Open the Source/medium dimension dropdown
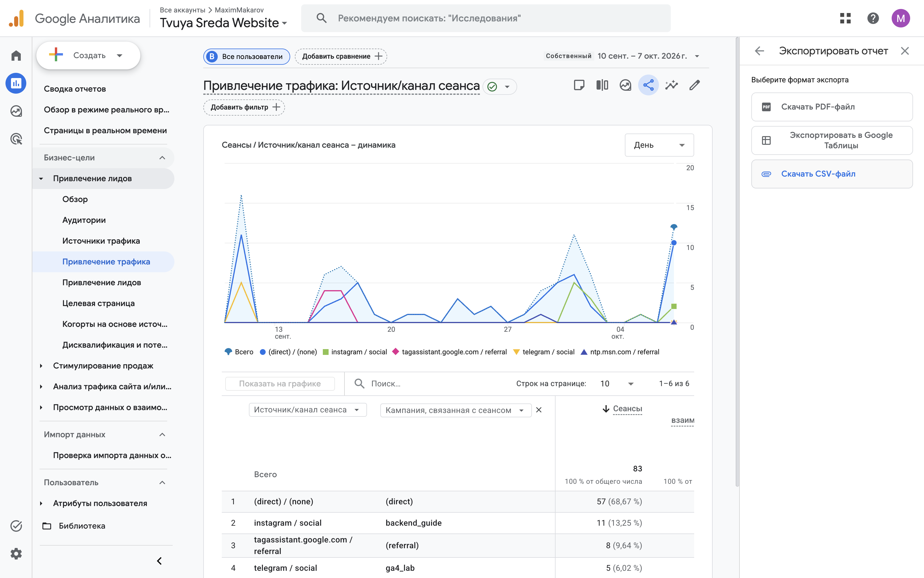 308,410
